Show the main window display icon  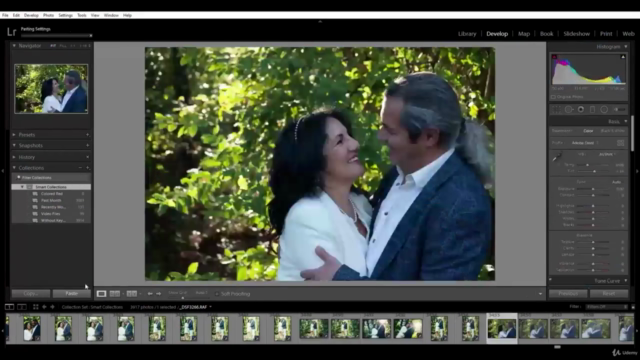coord(9,307)
